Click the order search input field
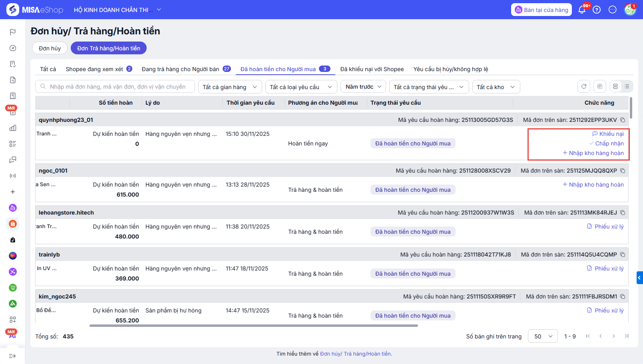643x364 pixels. click(x=115, y=87)
